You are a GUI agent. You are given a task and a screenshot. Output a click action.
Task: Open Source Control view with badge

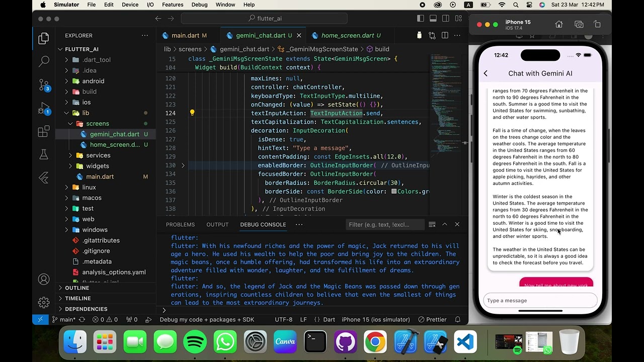tap(44, 85)
